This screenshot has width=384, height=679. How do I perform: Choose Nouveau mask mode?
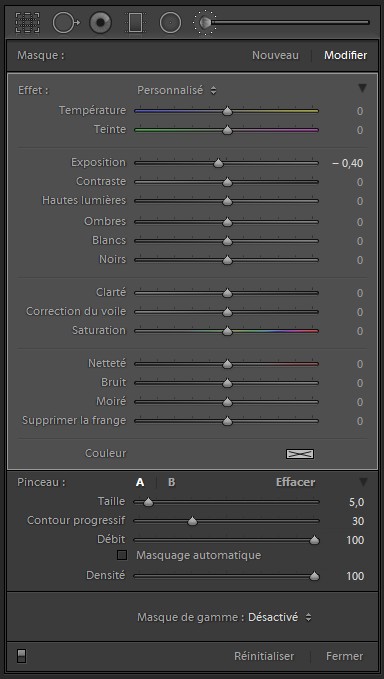[275, 55]
